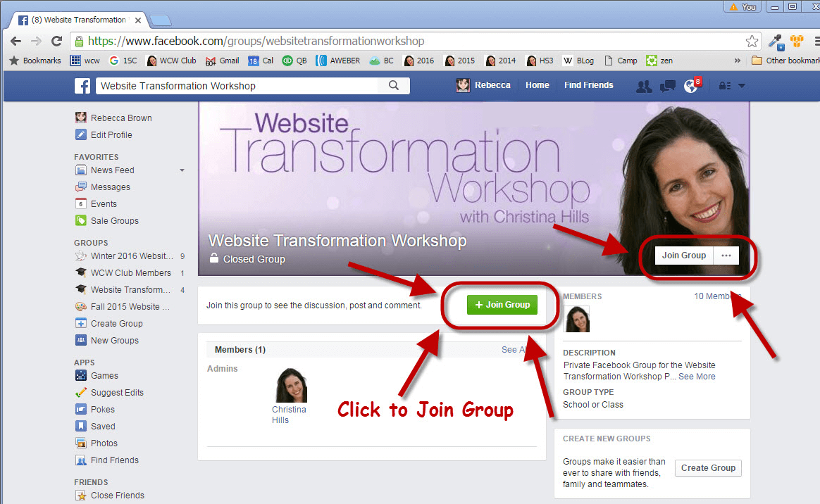The height and width of the screenshot is (504, 820).
Task: Open Saved in the sidebar
Action: click(94, 426)
